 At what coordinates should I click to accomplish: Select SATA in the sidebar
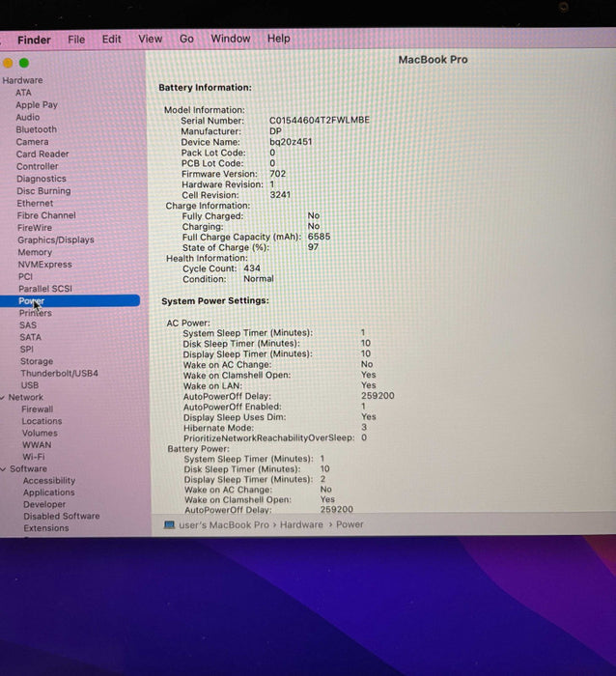coord(30,337)
